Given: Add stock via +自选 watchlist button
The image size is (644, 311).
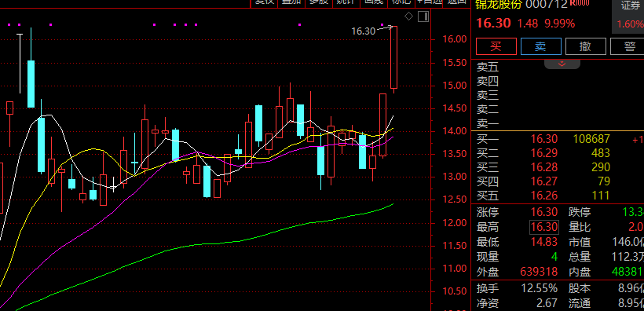Looking at the screenshot, I should coord(429,3).
